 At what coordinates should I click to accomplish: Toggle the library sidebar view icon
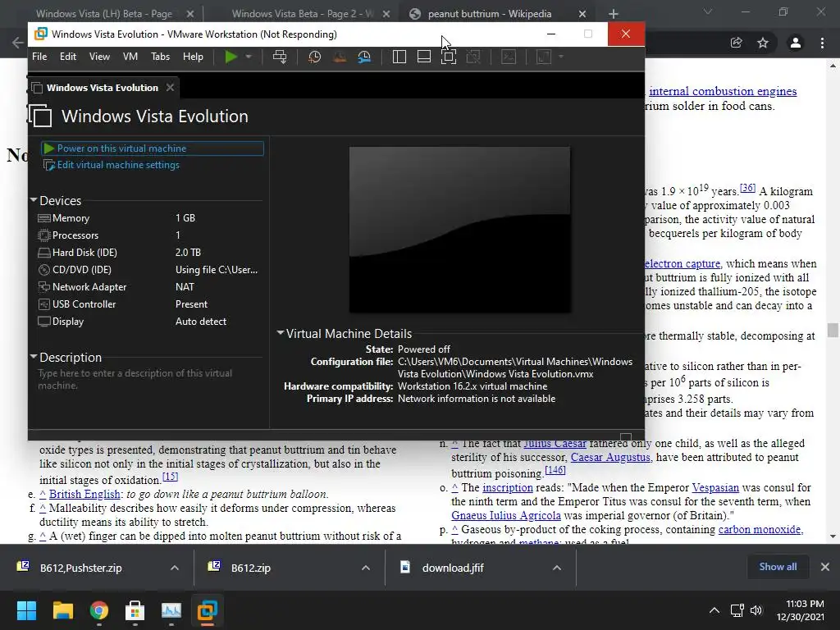[399, 57]
